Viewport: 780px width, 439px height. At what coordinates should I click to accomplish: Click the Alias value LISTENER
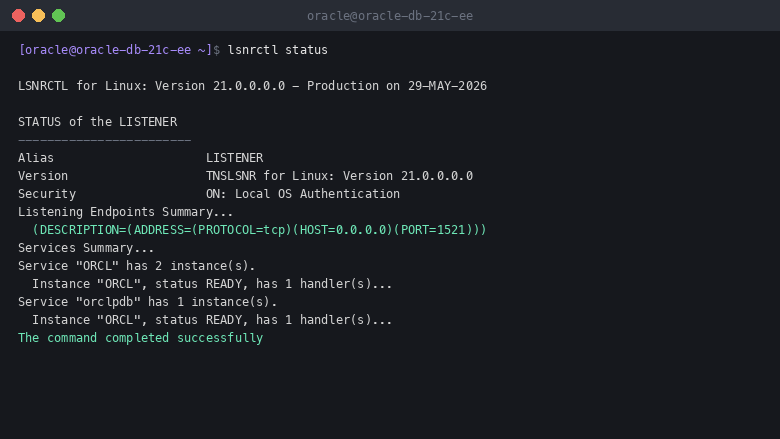tap(234, 158)
